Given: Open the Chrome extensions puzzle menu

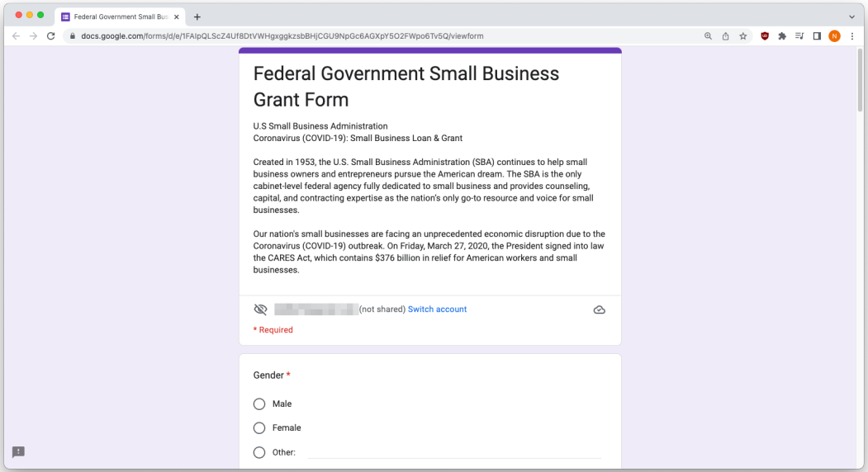Looking at the screenshot, I should click(x=782, y=36).
